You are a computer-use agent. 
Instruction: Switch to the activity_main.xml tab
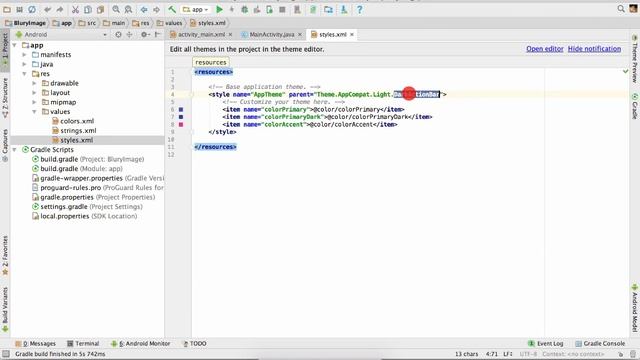tap(201, 35)
